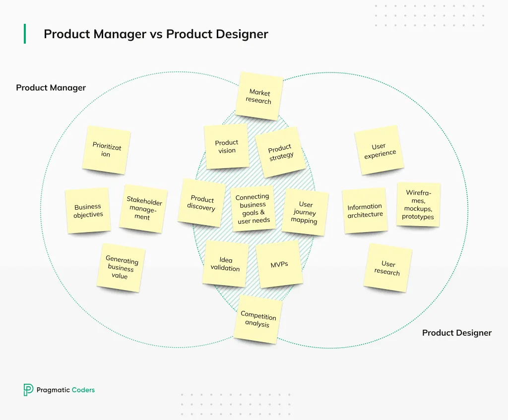Click the "Product Manager" circle label
This screenshot has width=508, height=420.
[51, 87]
